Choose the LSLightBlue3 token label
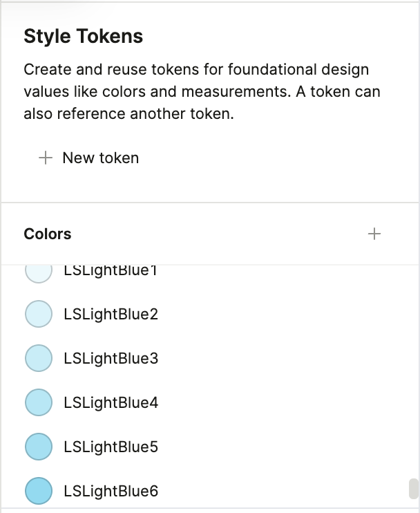420x513 pixels. pyautogui.click(x=111, y=359)
